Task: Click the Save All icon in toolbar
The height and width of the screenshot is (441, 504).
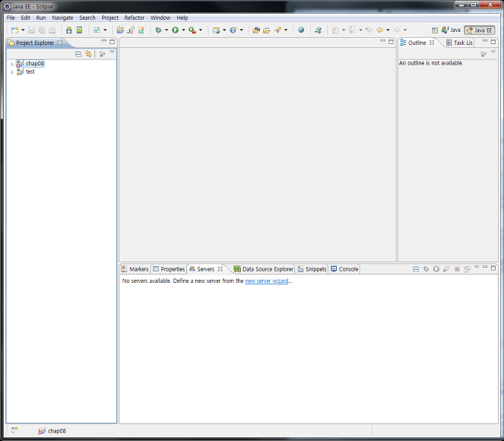Action: (42, 30)
